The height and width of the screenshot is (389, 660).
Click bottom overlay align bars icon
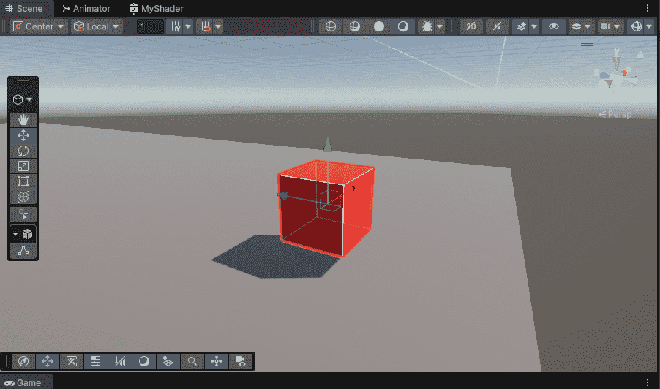pos(96,361)
